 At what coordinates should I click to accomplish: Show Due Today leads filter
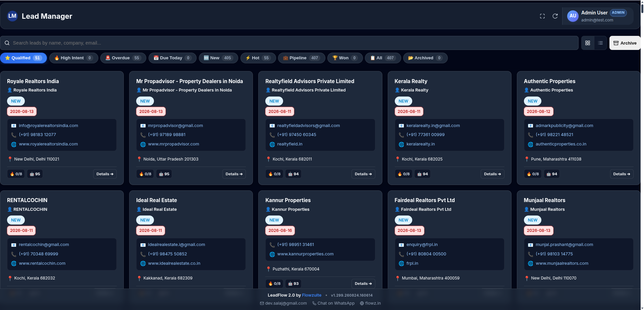[x=172, y=58]
